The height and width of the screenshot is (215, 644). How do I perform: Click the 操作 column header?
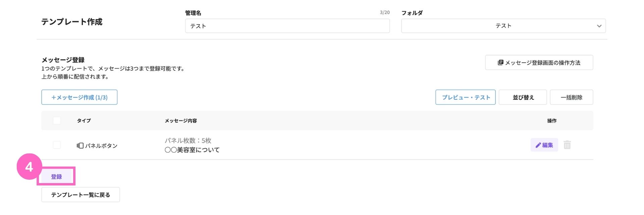click(552, 121)
